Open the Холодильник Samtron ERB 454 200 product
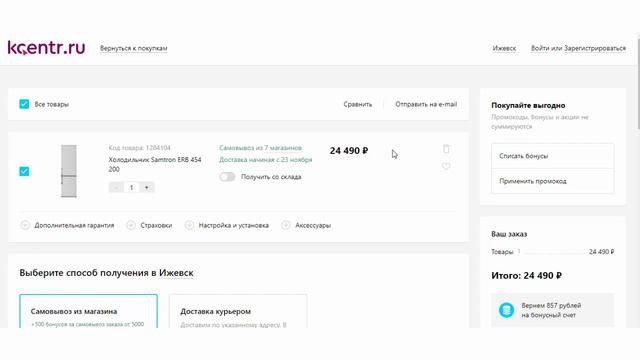Screen dimensions: 640x360 (x=155, y=164)
